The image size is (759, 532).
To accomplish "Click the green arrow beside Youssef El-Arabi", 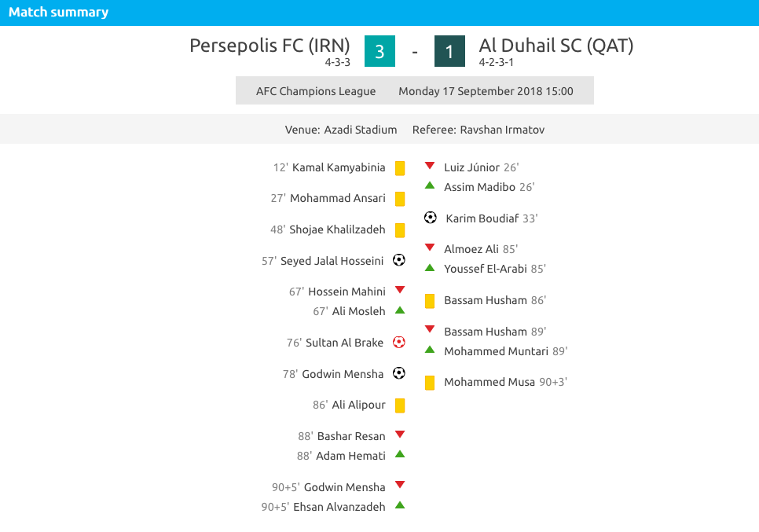I will click(430, 267).
